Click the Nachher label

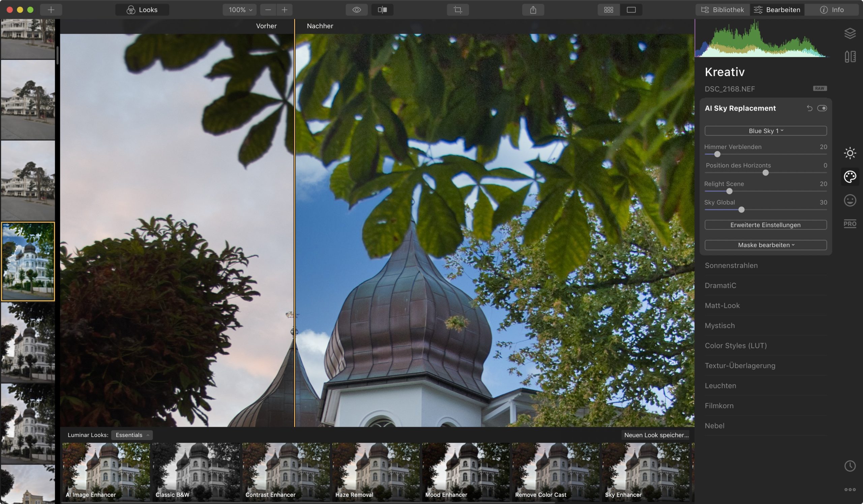point(320,26)
